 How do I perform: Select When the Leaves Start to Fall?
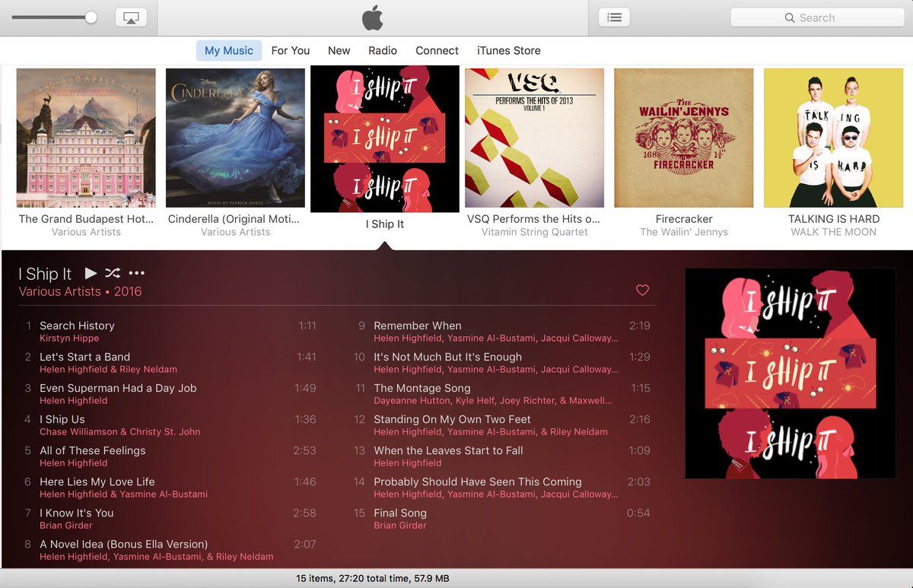(x=449, y=450)
